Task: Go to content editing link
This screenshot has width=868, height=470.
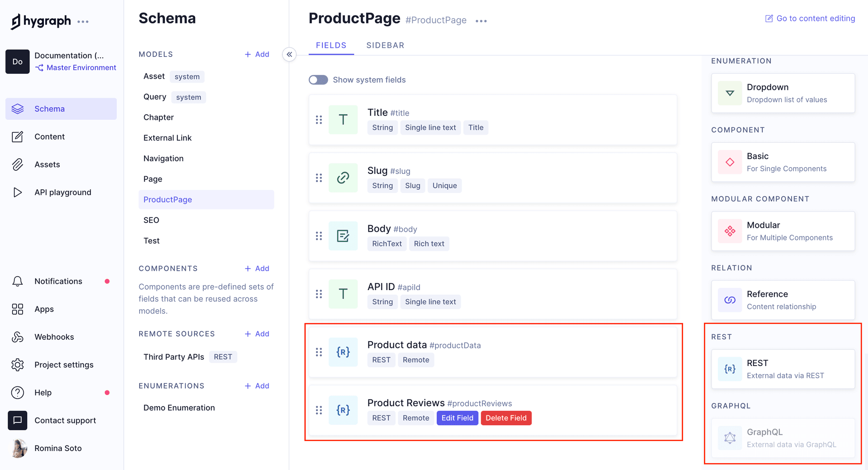Action: [x=810, y=19]
